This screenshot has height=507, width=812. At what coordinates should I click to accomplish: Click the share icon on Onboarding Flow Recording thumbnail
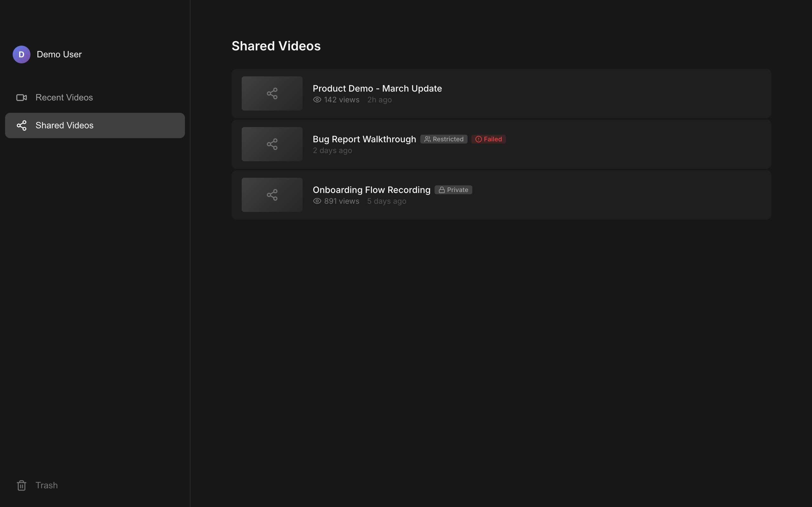click(x=272, y=195)
